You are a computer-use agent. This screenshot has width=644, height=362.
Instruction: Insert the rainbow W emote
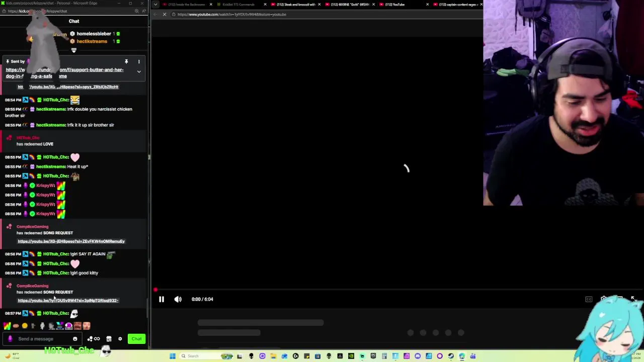tap(7, 326)
